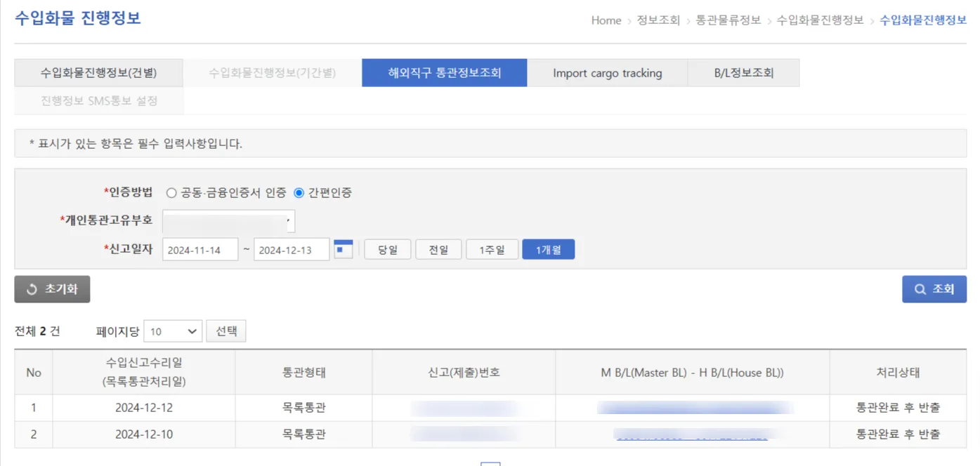This screenshot has height=466, width=980.
Task: Switch to the 수입화물진행정보(건별) tab
Action: coord(98,72)
